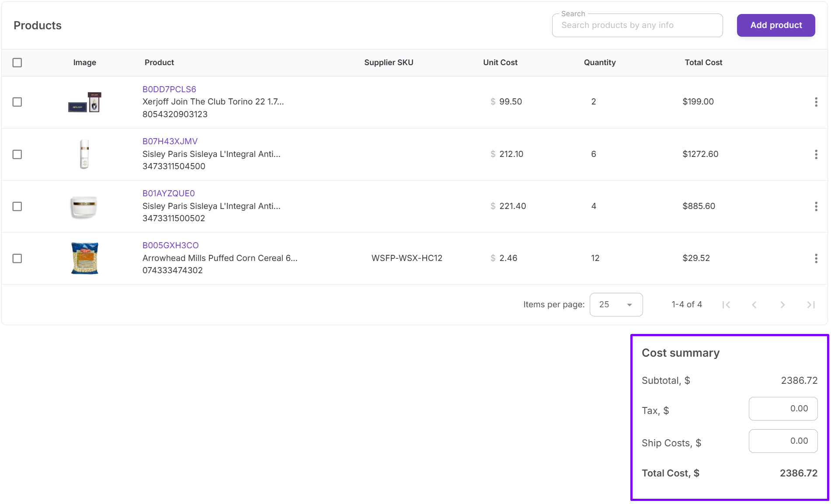The height and width of the screenshot is (504, 831).
Task: Toggle the select-all checkbox in table header
Action: click(17, 63)
